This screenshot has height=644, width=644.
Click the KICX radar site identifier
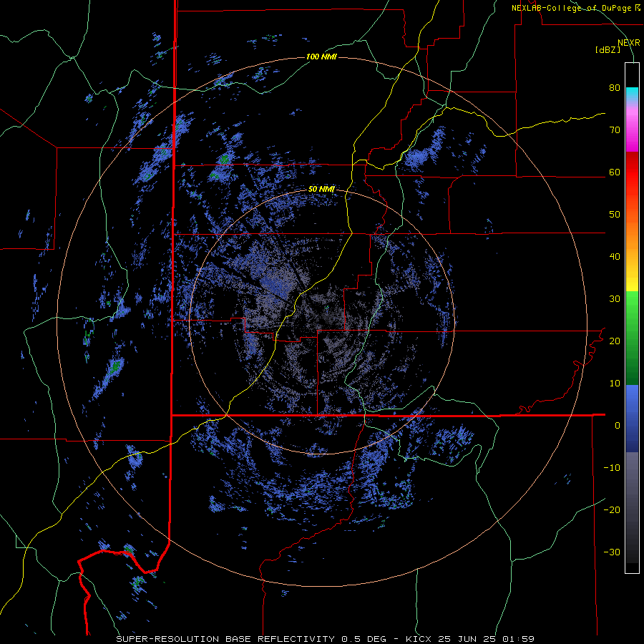point(420,639)
